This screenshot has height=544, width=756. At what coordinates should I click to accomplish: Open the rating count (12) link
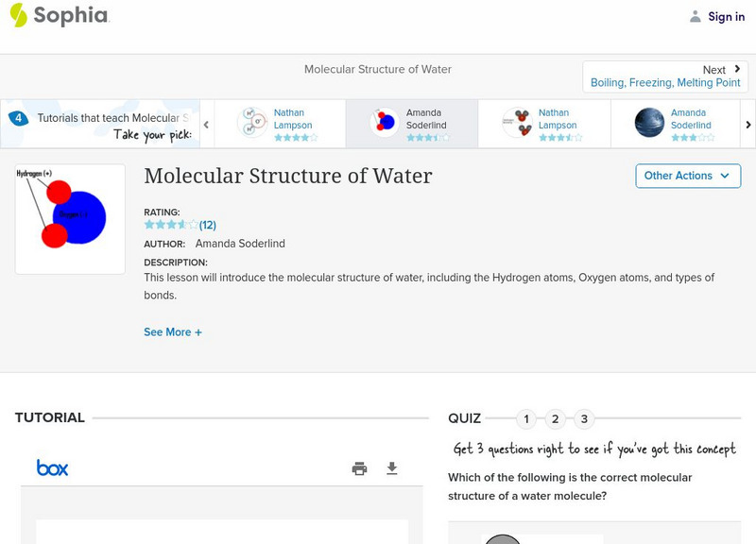click(208, 225)
